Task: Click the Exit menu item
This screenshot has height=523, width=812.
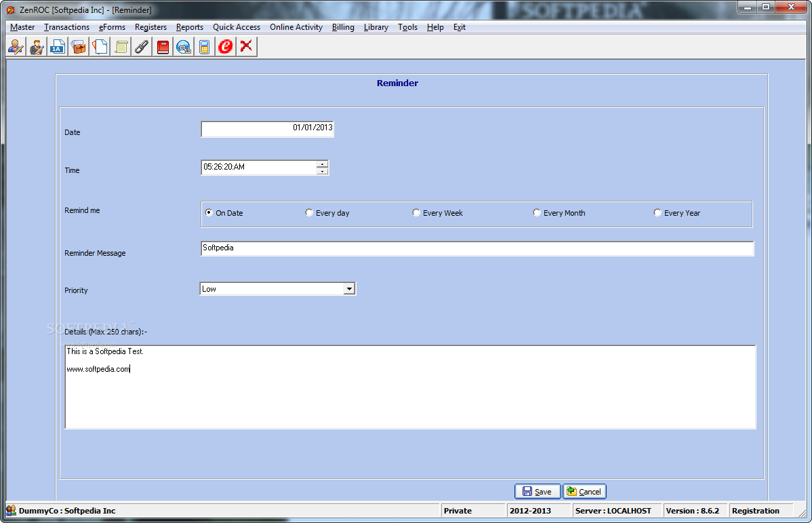Action: 460,27
